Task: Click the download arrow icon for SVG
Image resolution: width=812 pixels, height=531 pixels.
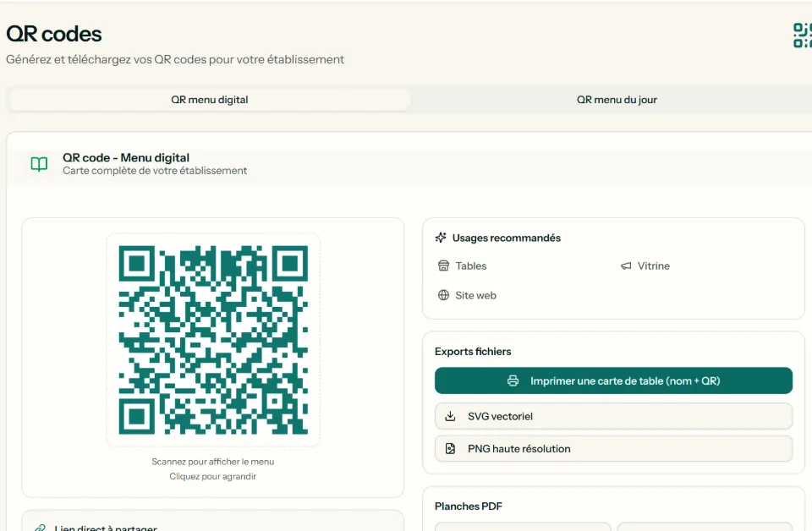Action: coord(451,416)
